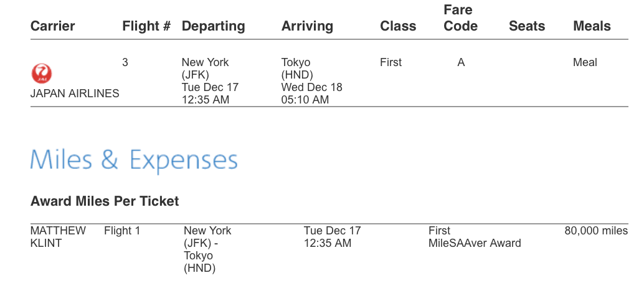Click the Arriving column header
This screenshot has width=644, height=288.
[307, 26]
